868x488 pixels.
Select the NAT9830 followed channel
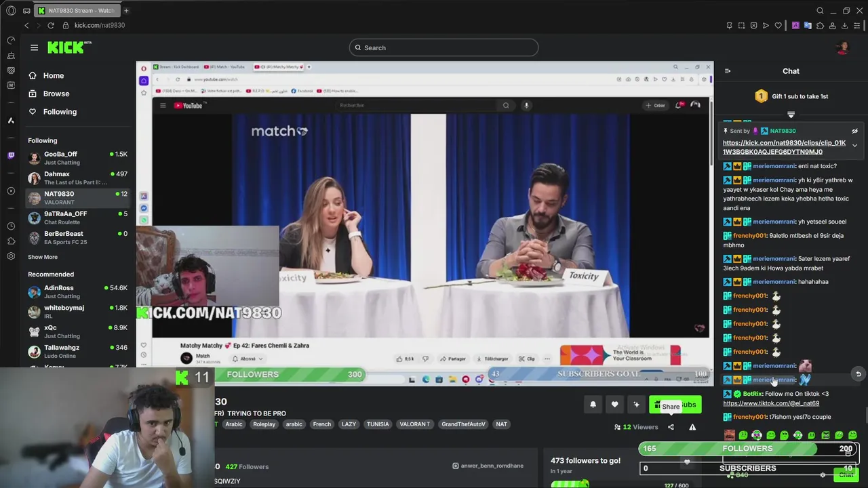click(77, 198)
